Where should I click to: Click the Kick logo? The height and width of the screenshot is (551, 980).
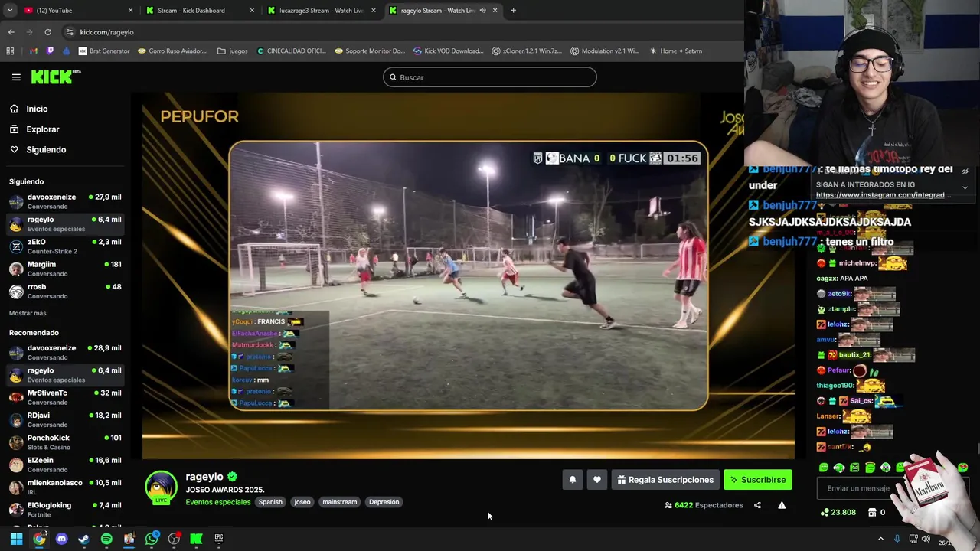[x=55, y=77]
